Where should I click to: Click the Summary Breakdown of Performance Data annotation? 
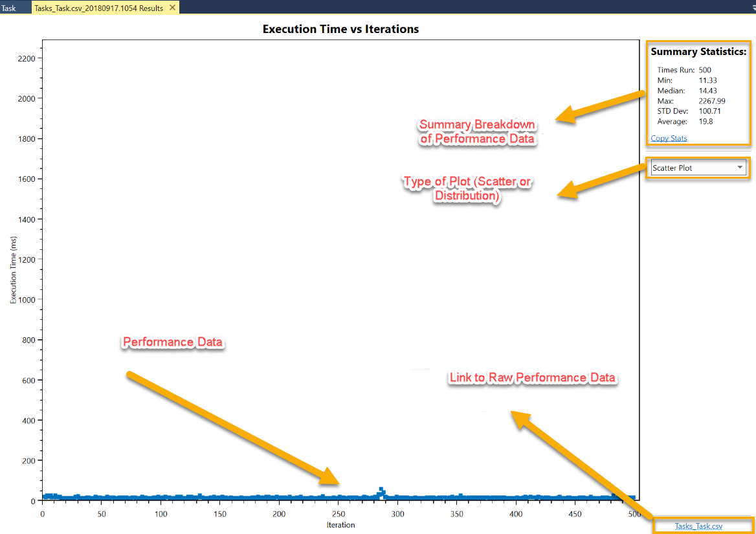(x=478, y=131)
